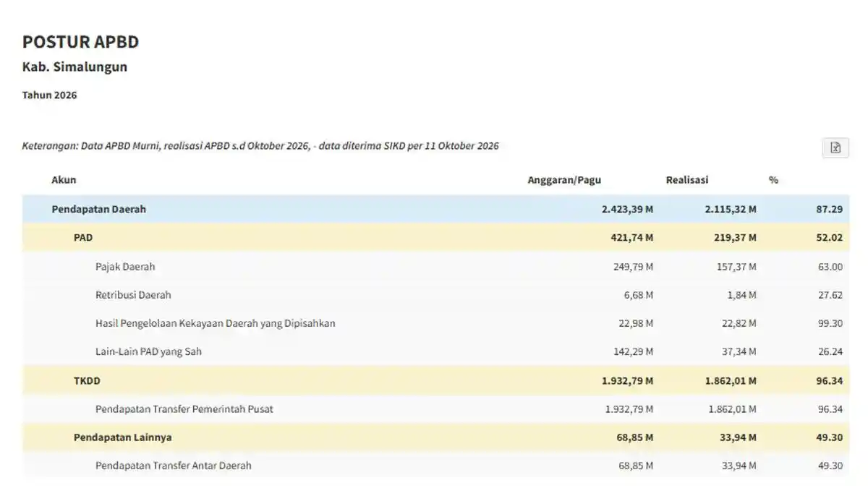Viewport: 868px width, 488px height.
Task: Select Retribusi Daerah budget 6,68 M
Action: point(639,296)
